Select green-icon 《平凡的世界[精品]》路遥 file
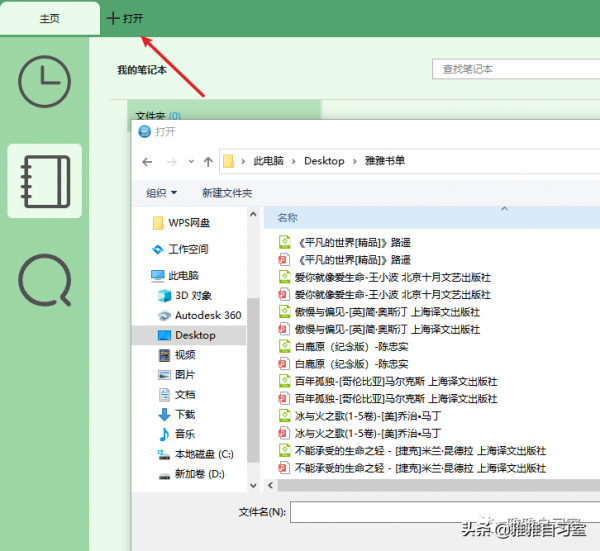The height and width of the screenshot is (551, 600). click(344, 242)
